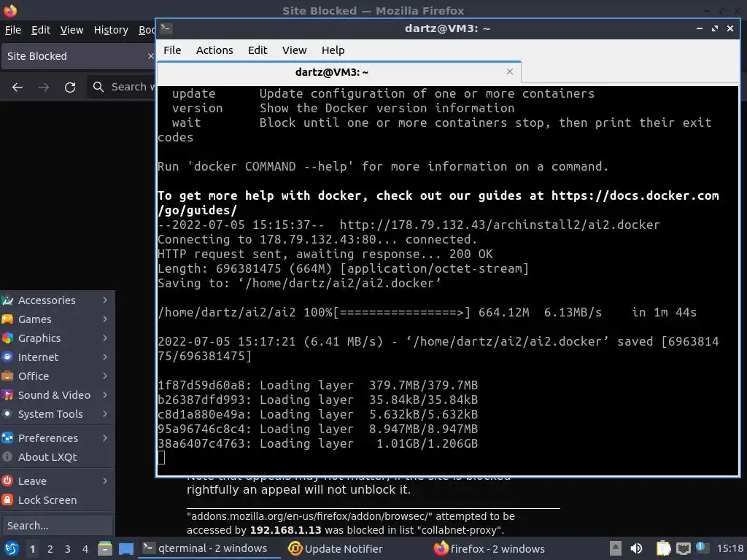This screenshot has width=747, height=560.
Task: Click the terminal cursor prompt line
Action: click(161, 457)
